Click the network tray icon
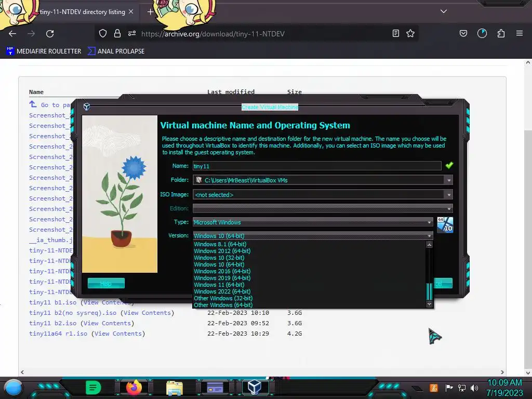Screen dimensions: 532x399 point(462,388)
